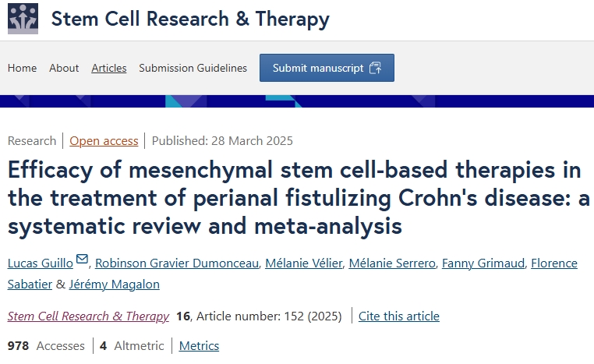The width and height of the screenshot is (594, 364).
Task: Follow the Open access link
Action: coord(104,141)
